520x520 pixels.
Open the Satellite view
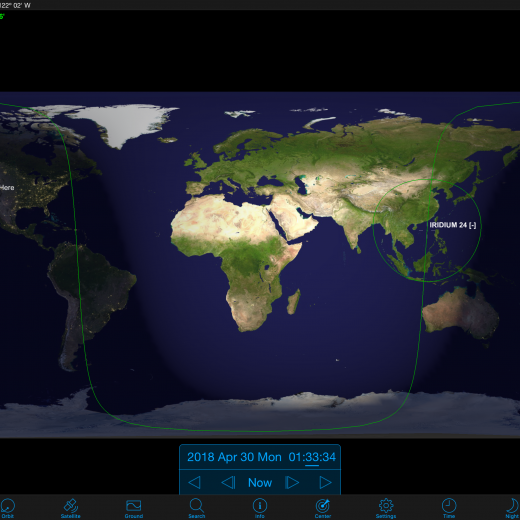(71, 508)
